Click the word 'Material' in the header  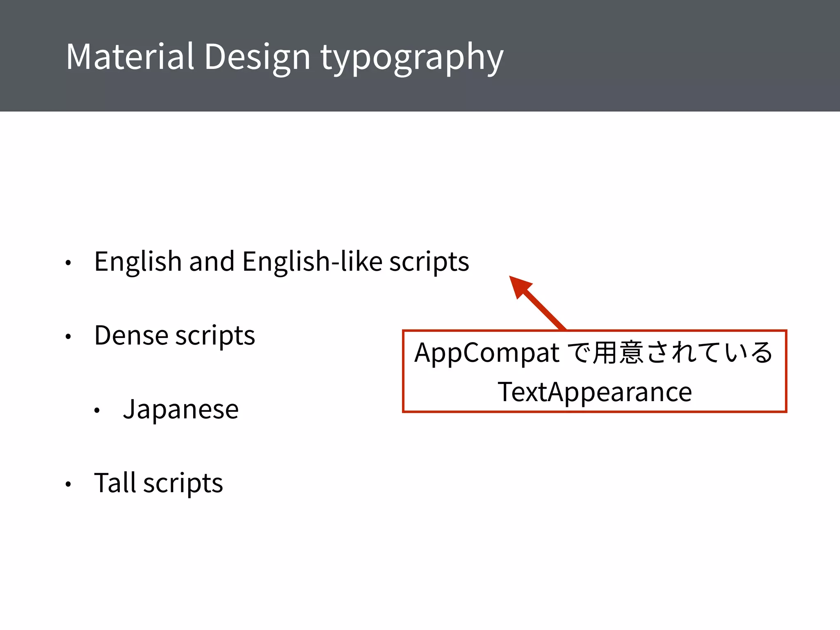click(x=130, y=57)
